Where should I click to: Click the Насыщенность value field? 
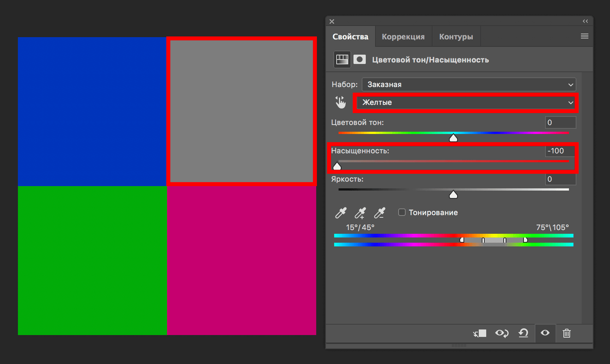point(560,151)
